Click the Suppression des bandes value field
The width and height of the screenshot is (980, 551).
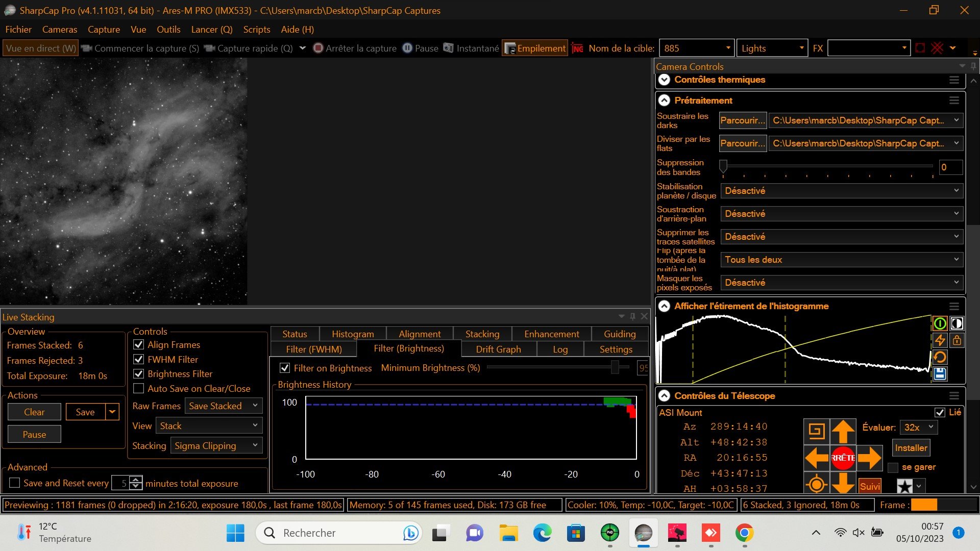click(950, 167)
